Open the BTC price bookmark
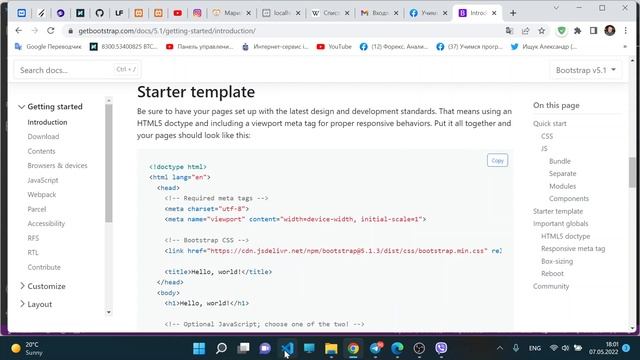This screenshot has height=360, width=640. 123,47
